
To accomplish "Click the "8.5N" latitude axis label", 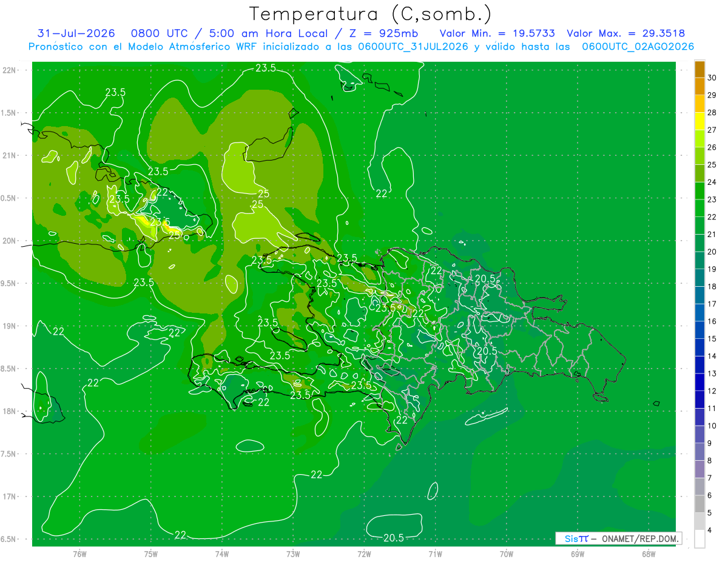I will (x=8, y=369).
